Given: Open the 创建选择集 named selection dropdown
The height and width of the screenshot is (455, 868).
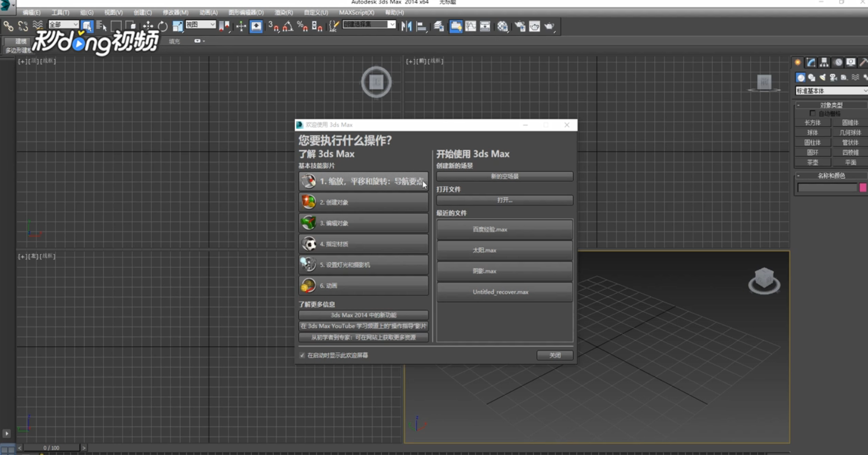Looking at the screenshot, I should point(370,24).
